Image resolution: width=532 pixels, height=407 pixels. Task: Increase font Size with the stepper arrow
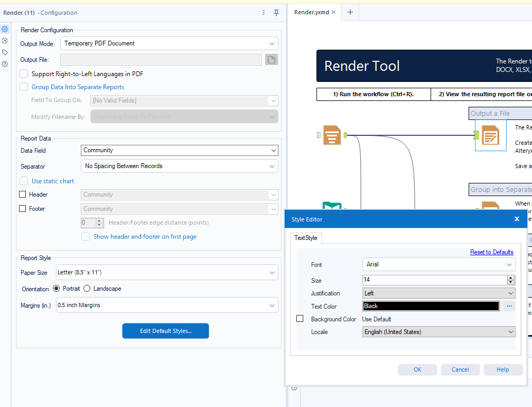[510, 277]
